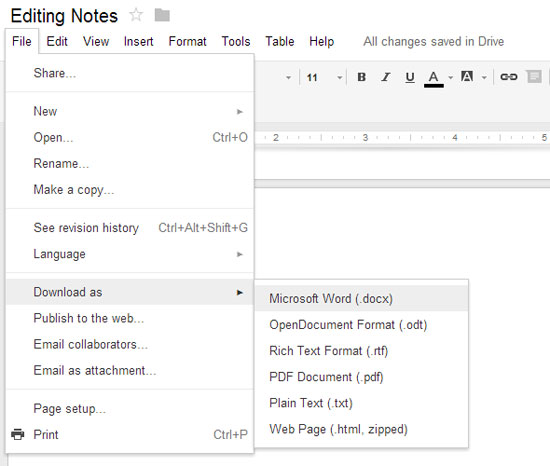Viewport: 550px width, 466px height.
Task: Open the File menu
Action: point(22,41)
